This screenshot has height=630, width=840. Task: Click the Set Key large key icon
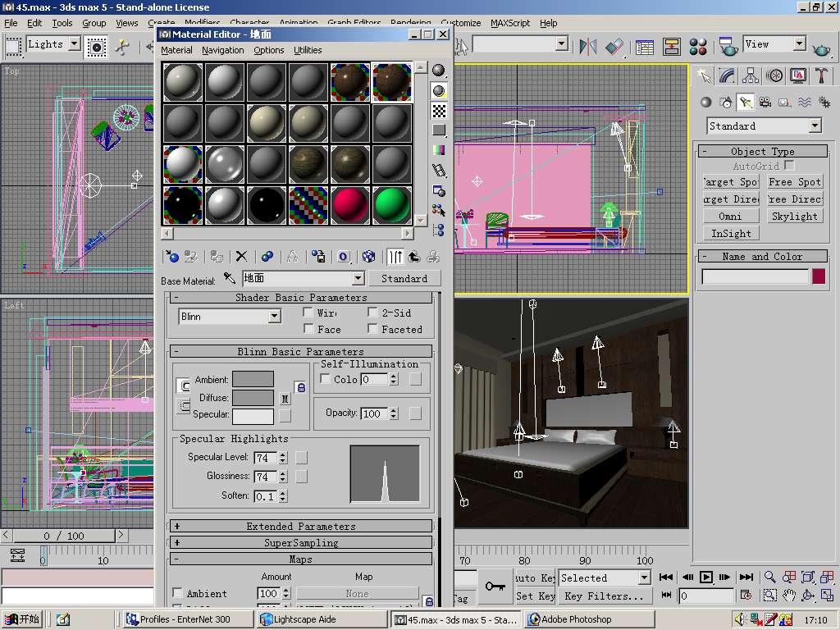(x=495, y=586)
